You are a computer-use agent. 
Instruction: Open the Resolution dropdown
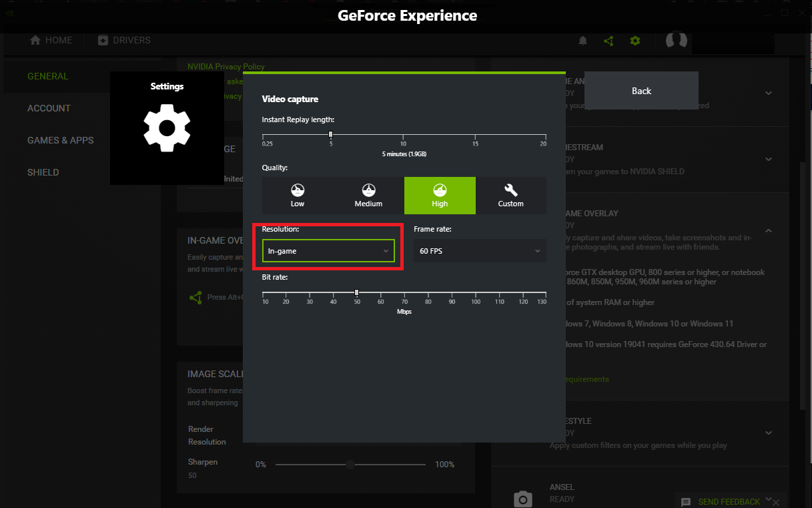328,251
